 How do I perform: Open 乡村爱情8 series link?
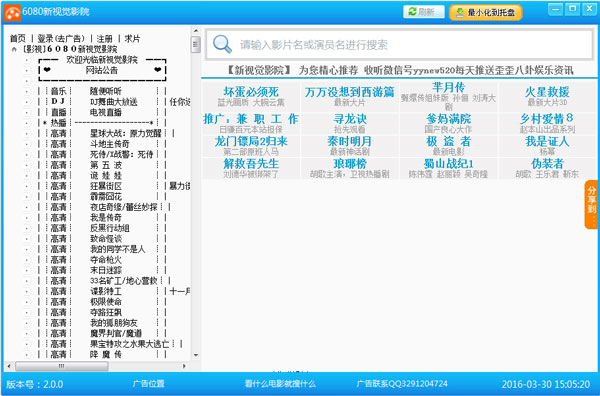[547, 119]
